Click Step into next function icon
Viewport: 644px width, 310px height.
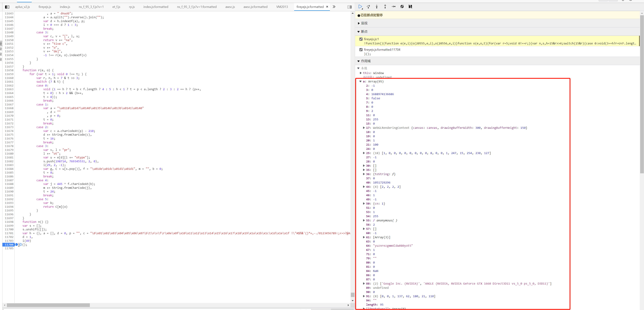[x=377, y=7]
